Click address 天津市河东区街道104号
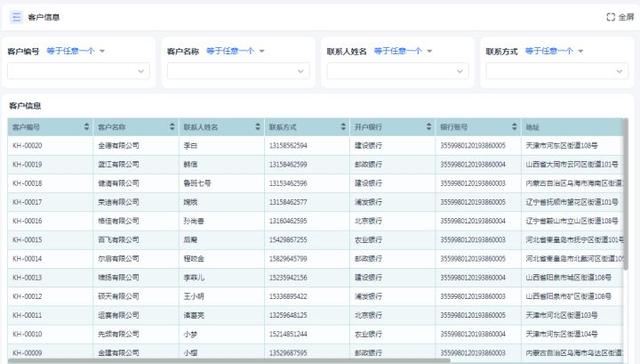 pyautogui.click(x=562, y=334)
